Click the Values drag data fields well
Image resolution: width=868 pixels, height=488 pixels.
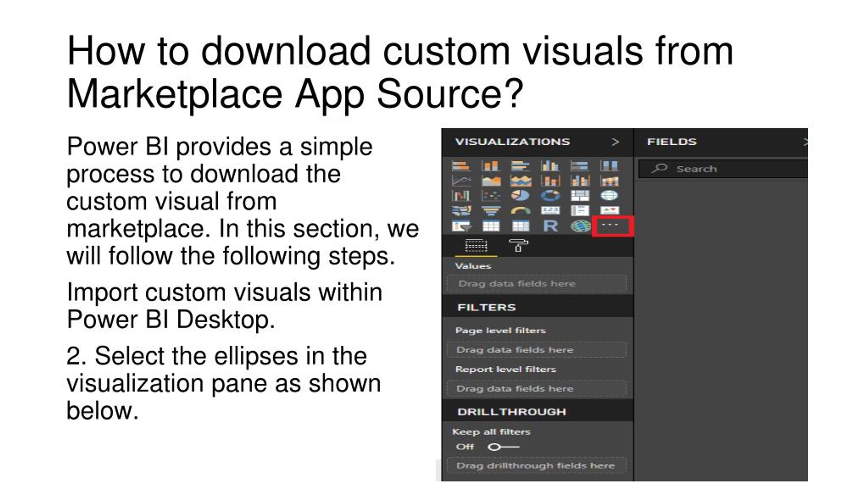point(537,283)
